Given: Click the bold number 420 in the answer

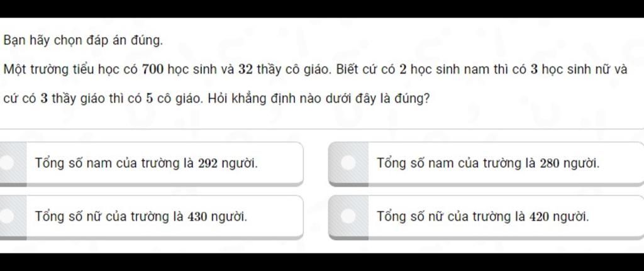Looking at the screenshot, I should pos(539,216).
